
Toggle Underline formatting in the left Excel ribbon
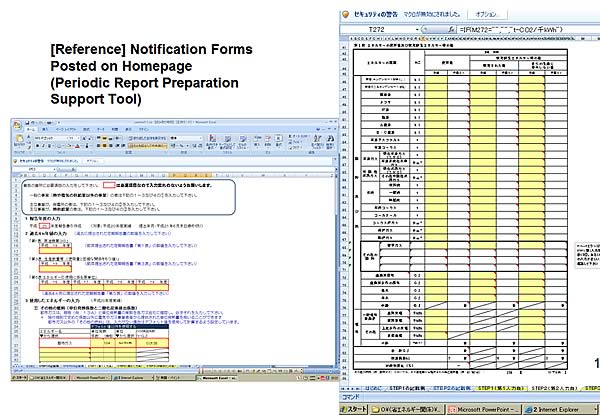click(49, 146)
